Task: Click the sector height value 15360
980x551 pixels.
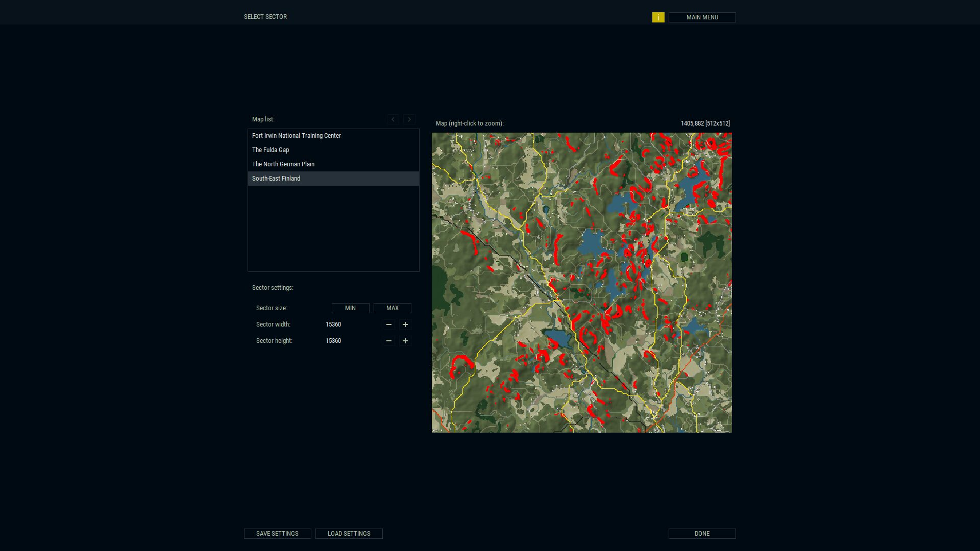Action: click(x=333, y=341)
